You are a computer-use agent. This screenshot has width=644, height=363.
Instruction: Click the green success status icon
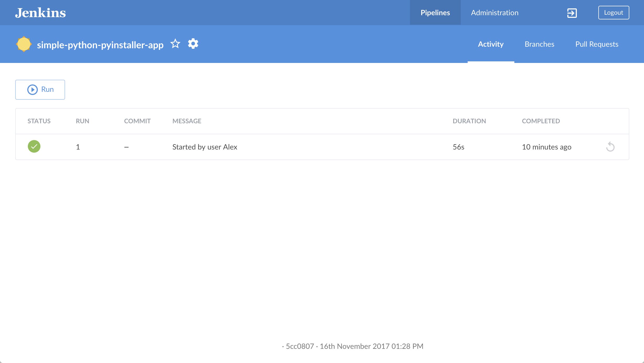[x=34, y=146]
